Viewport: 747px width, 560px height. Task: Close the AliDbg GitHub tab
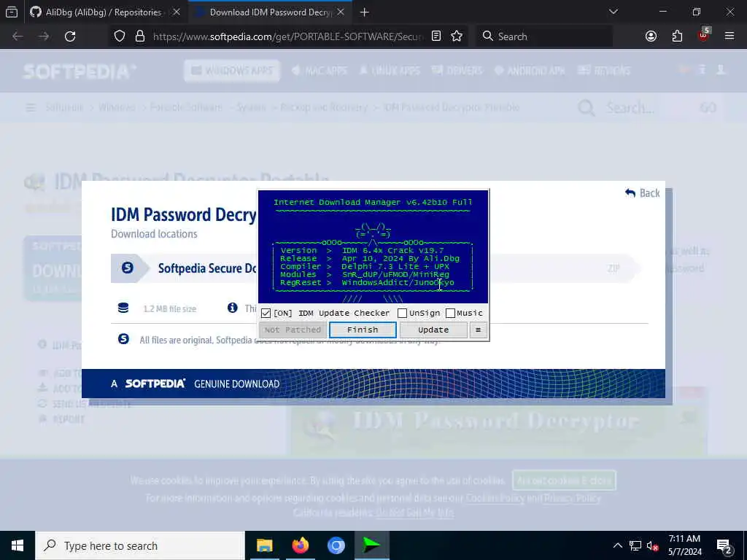pos(177,12)
